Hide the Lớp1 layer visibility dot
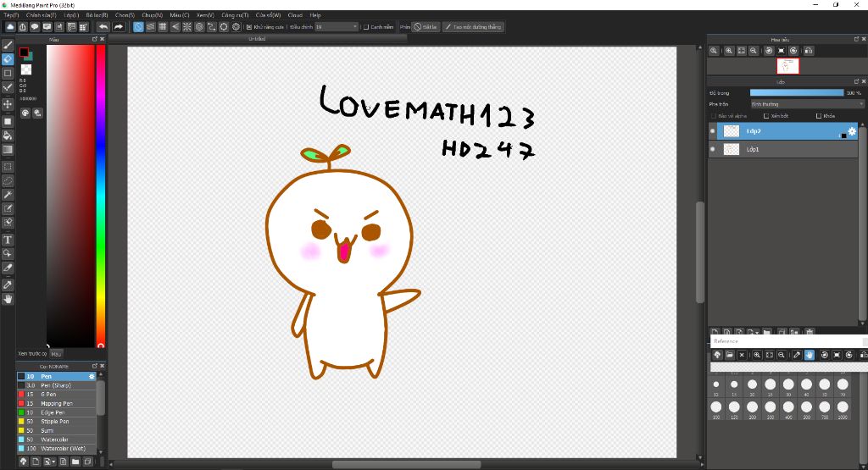Viewport: 868px width, 470px height. [x=712, y=149]
